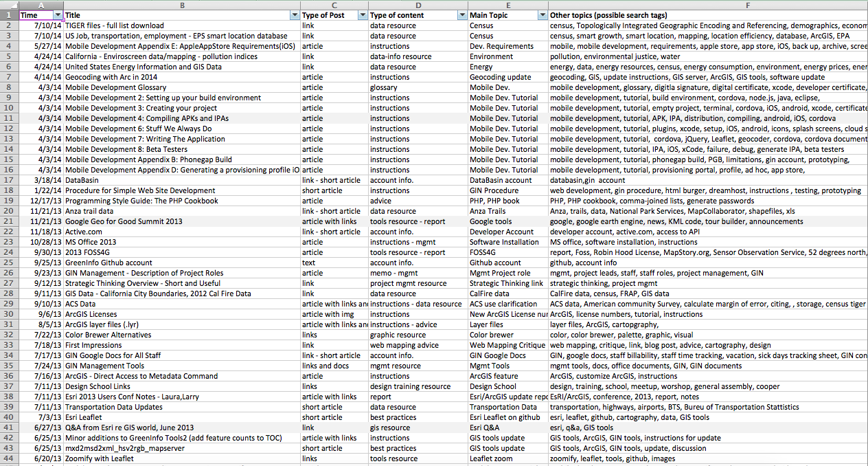Select column A header
868x466 pixels.
pos(41,5)
